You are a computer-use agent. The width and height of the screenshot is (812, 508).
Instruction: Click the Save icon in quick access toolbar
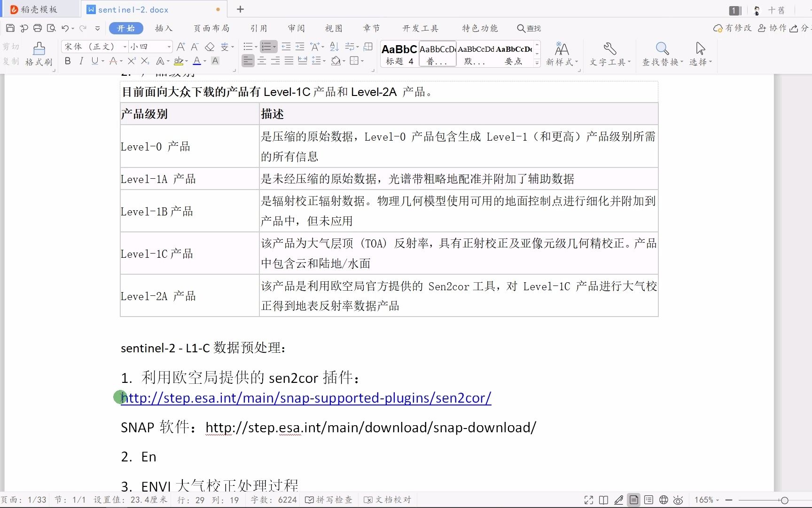10,28
